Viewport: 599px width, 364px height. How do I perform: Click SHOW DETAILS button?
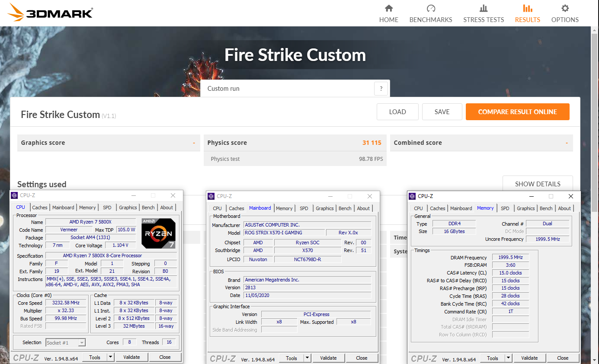click(x=538, y=184)
